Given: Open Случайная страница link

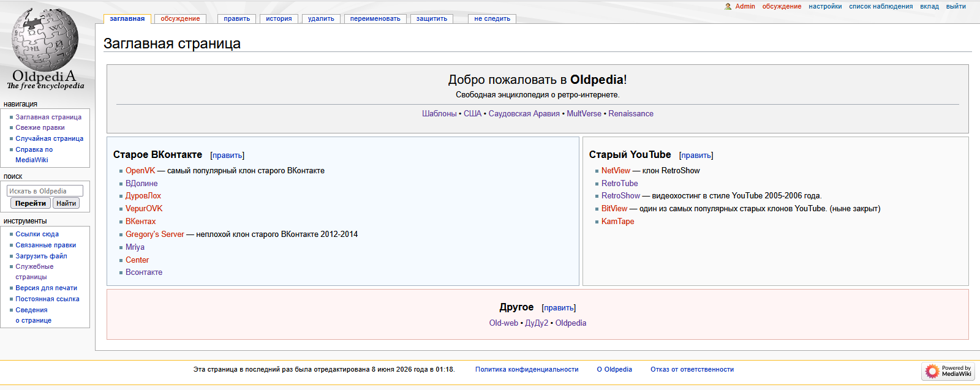Looking at the screenshot, I should click(50, 138).
